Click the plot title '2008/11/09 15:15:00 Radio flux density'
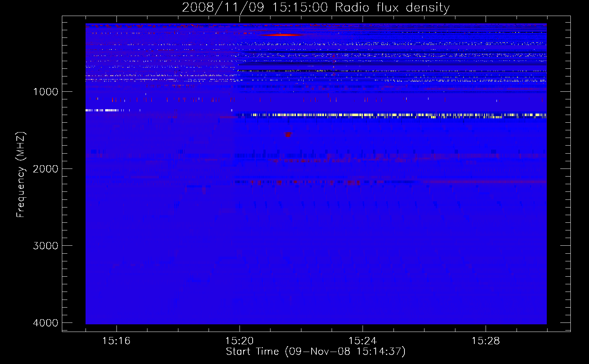 tap(316, 7)
